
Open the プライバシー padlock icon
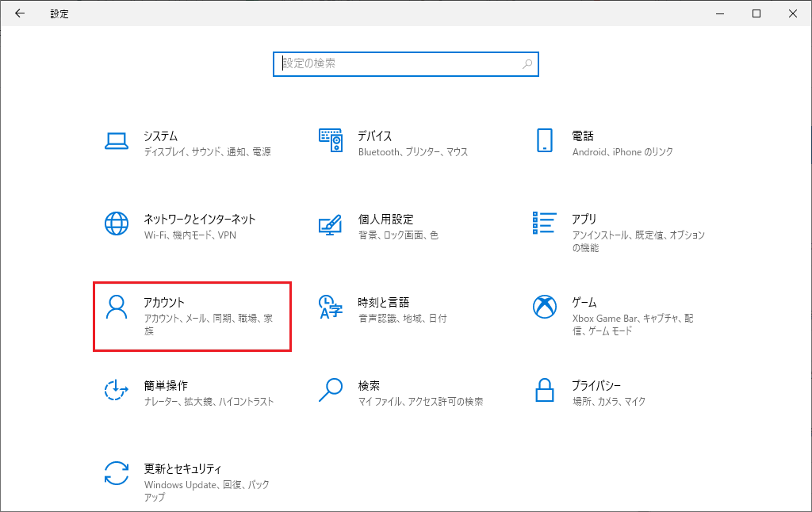pos(545,390)
